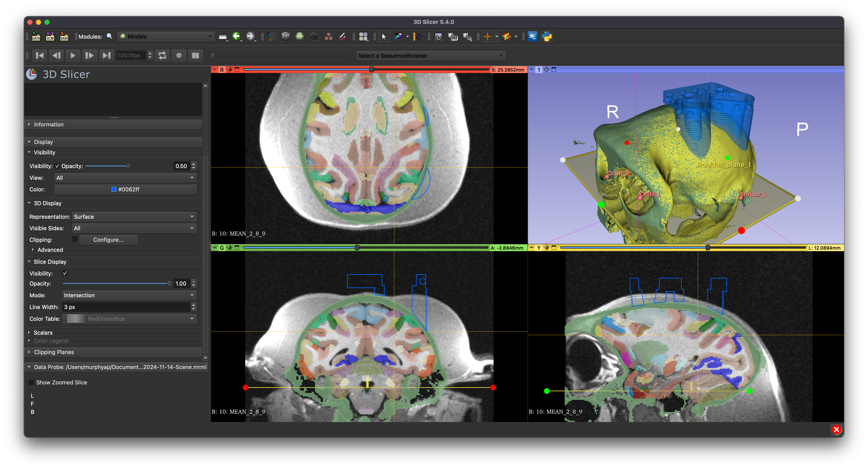Screen dimensions: 868x469
Task: Click the Configure... clipping button
Action: pyautogui.click(x=108, y=240)
